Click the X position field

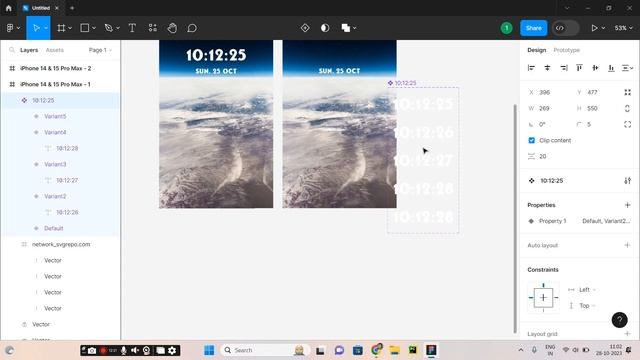[550, 92]
